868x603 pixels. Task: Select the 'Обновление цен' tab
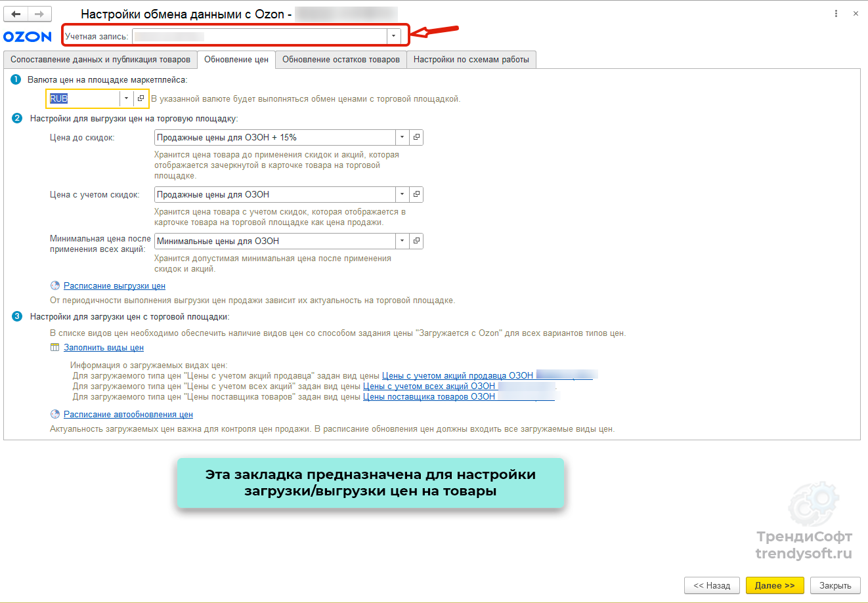tap(236, 60)
